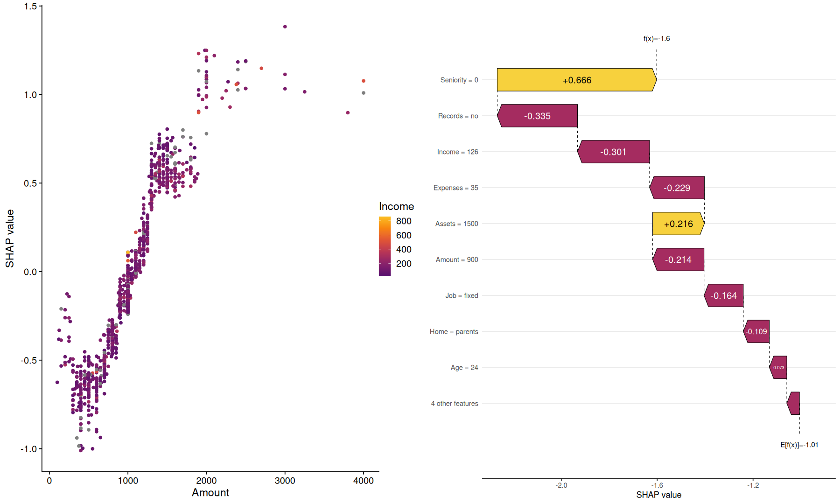Click the 'Assets = 1500' axis label
The height and width of the screenshot is (504, 840).
coord(456,224)
